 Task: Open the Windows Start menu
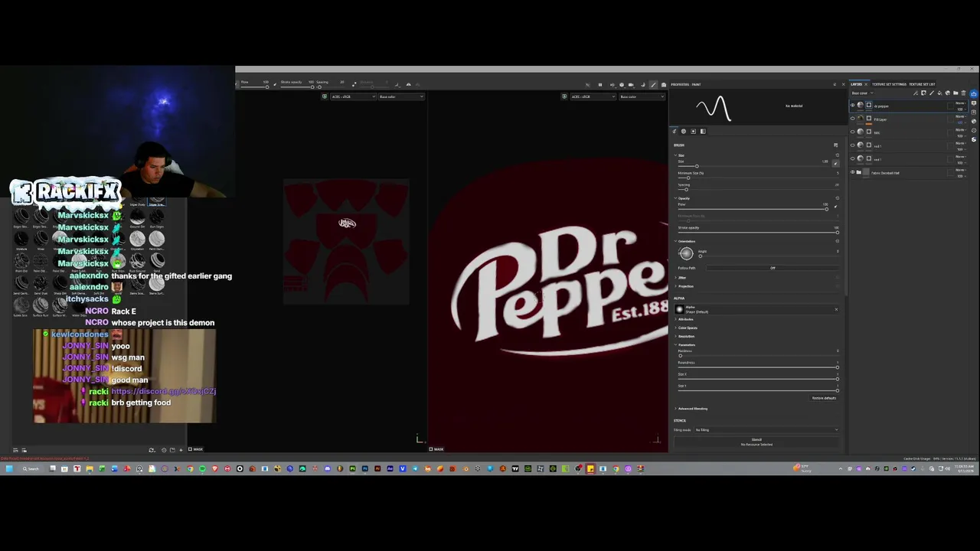[x=9, y=468]
